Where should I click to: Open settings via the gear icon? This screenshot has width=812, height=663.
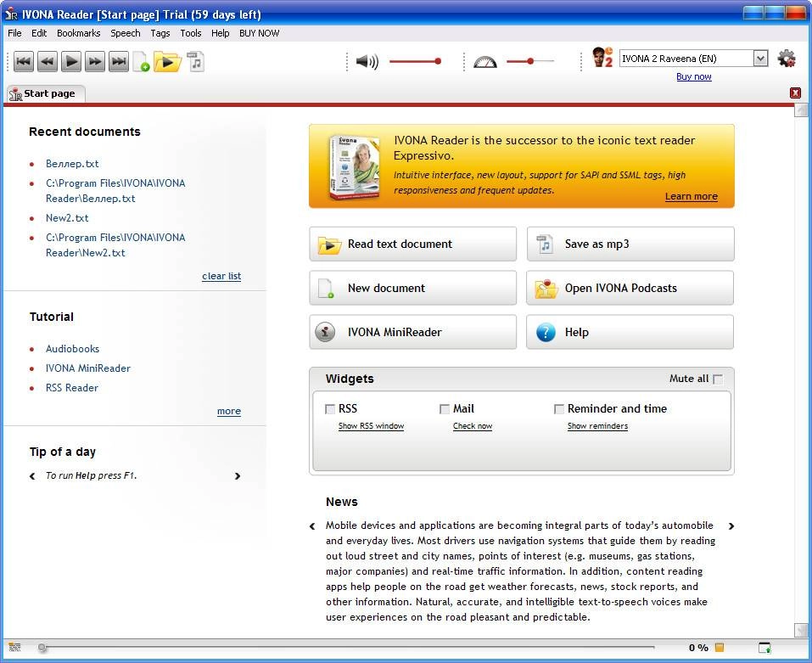click(x=787, y=58)
